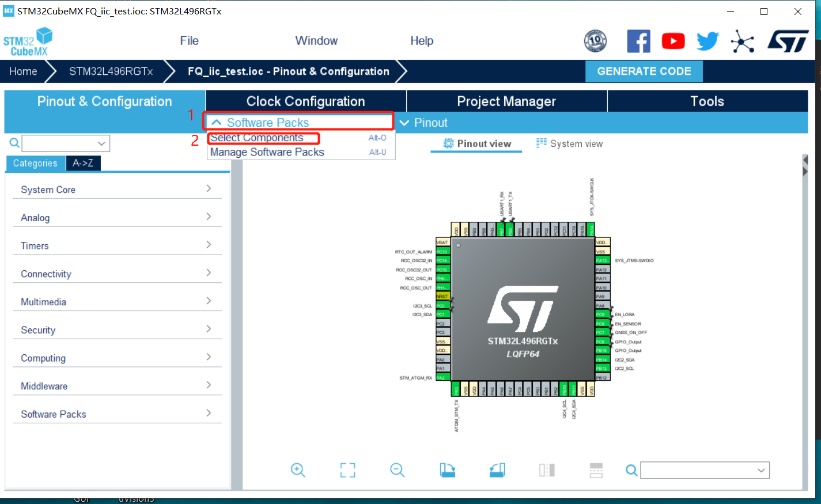Click the GENERATE CODE button

coord(644,71)
